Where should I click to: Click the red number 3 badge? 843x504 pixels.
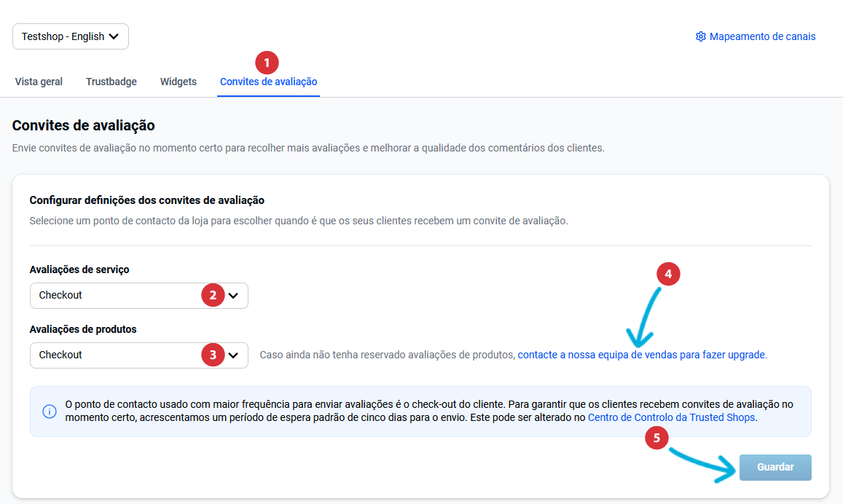tap(213, 355)
